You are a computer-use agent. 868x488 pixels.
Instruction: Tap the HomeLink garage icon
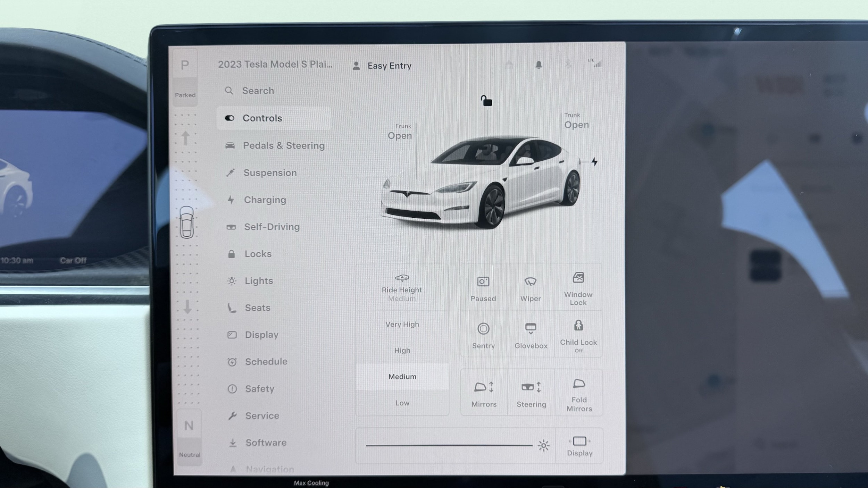[509, 65]
